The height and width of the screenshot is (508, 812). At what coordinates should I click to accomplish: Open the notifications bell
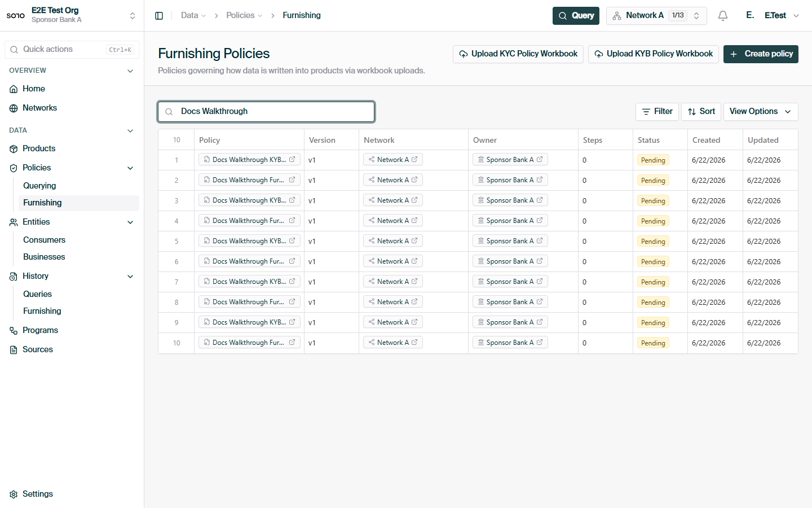click(x=723, y=16)
